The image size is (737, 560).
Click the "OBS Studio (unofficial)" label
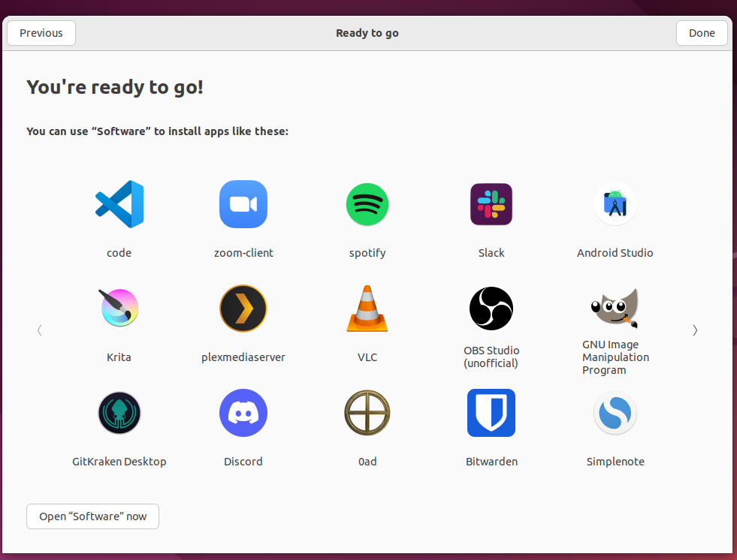click(x=491, y=357)
